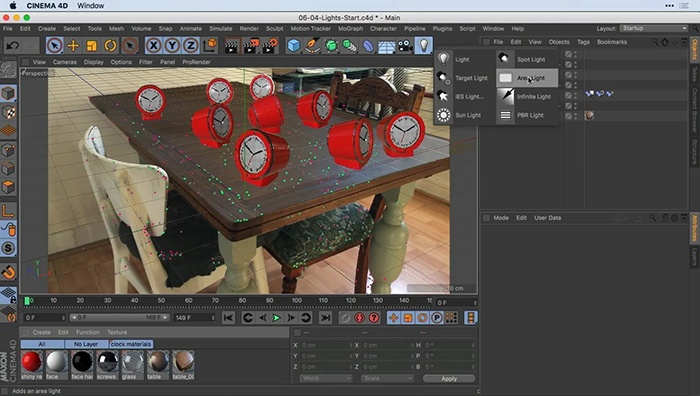
Task: Open the Deformer bend icon
Action: click(368, 46)
